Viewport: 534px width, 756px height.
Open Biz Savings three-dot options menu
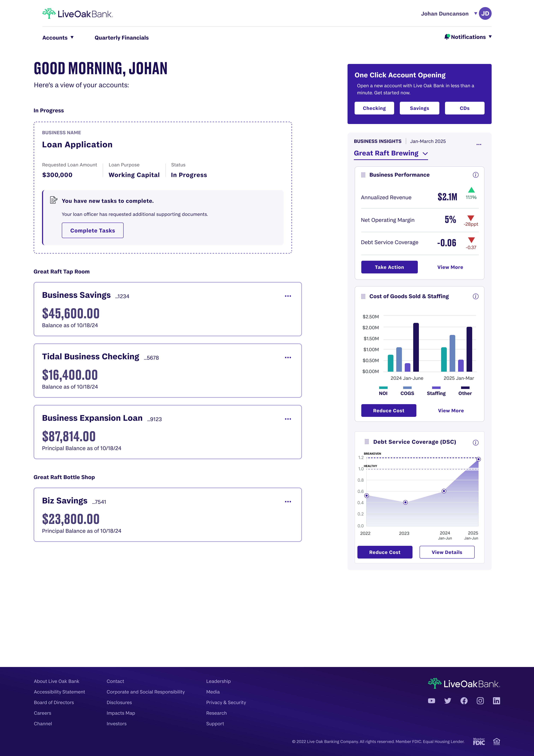click(x=288, y=501)
